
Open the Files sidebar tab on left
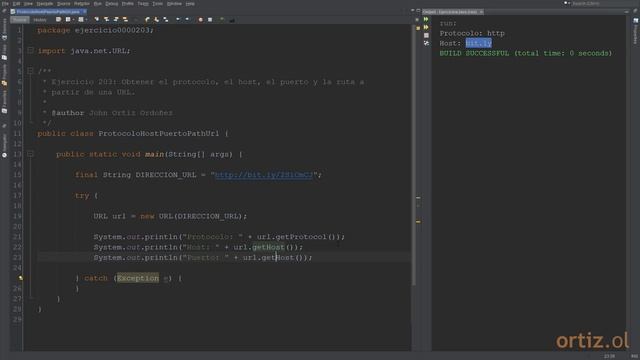[x=4, y=51]
